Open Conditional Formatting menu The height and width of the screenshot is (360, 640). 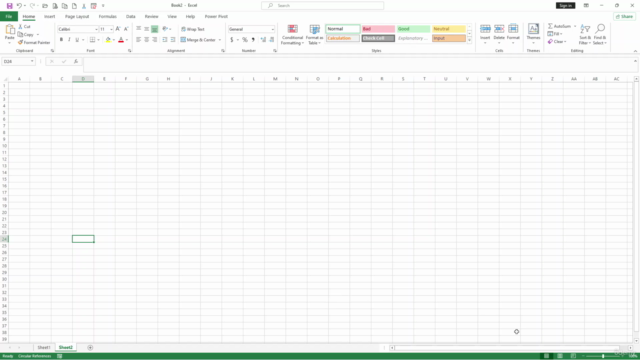click(292, 34)
